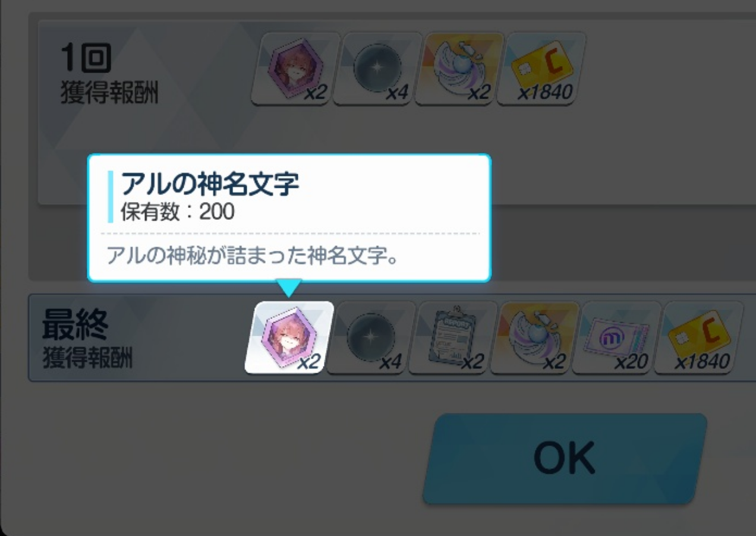Click the blue accent bar beside tooltip title
The width and height of the screenshot is (756, 536).
[x=111, y=196]
